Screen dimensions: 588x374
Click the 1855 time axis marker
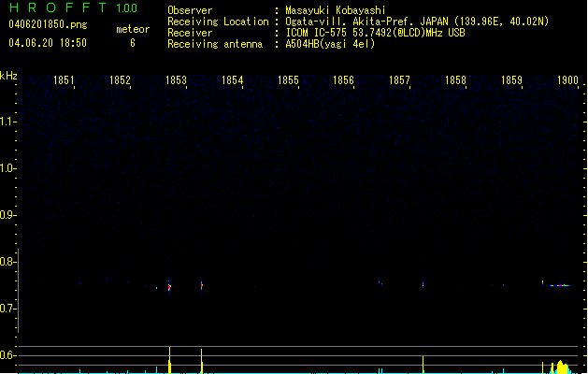pyautogui.click(x=288, y=79)
